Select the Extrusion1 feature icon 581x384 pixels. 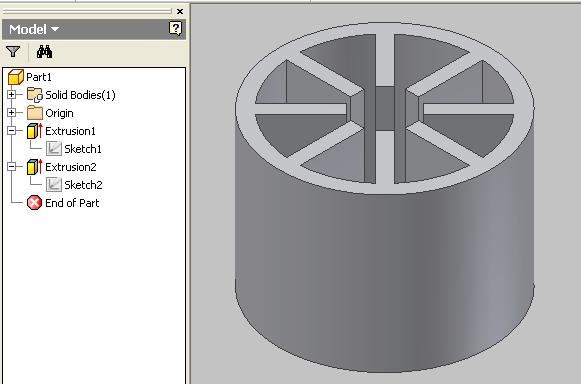tap(35, 131)
